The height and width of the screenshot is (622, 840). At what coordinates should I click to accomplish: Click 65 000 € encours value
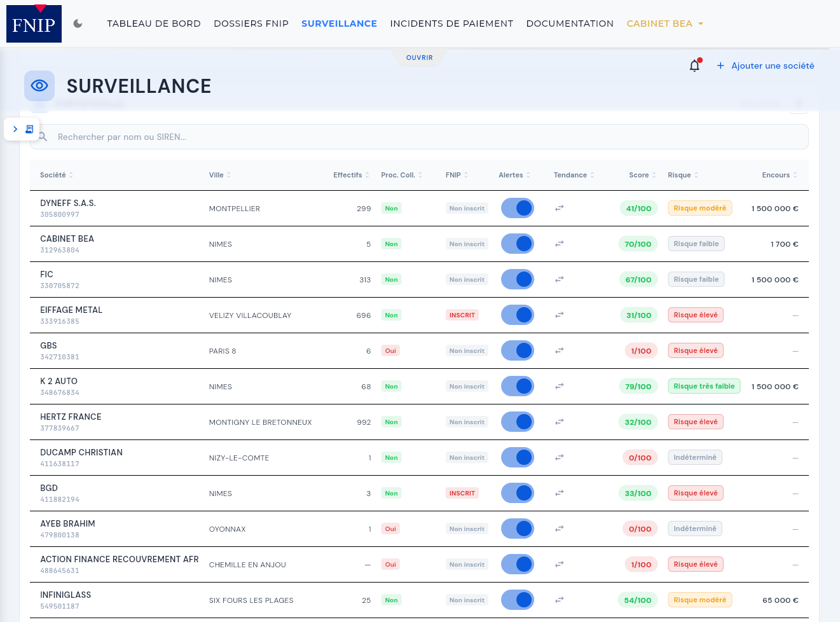point(780,600)
